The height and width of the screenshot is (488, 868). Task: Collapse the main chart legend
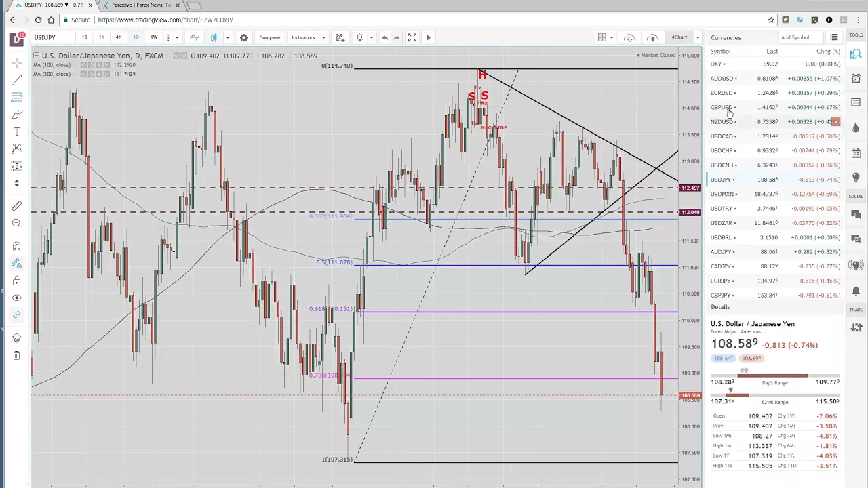(x=35, y=56)
